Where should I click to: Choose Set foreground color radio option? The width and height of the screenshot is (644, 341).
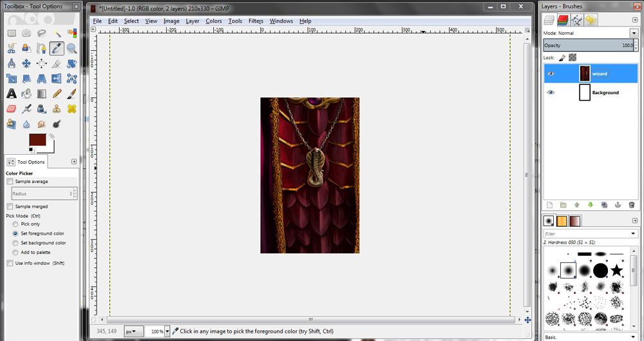15,233
